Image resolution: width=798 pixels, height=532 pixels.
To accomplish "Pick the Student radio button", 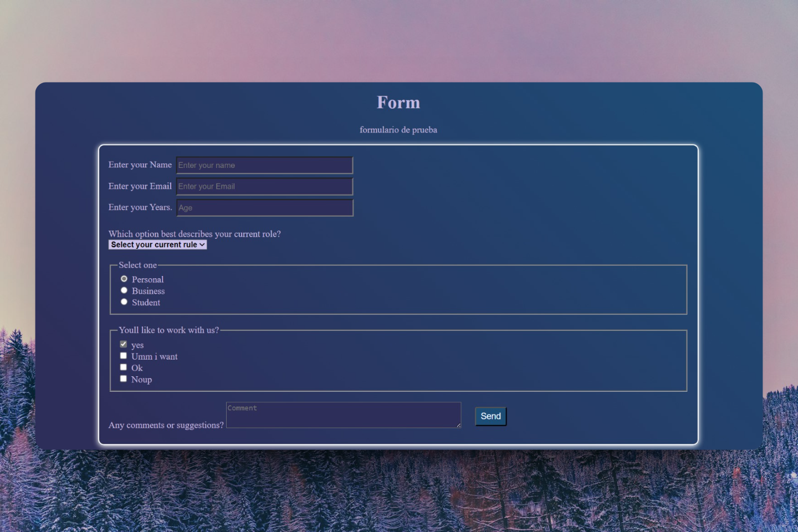I will 124,302.
